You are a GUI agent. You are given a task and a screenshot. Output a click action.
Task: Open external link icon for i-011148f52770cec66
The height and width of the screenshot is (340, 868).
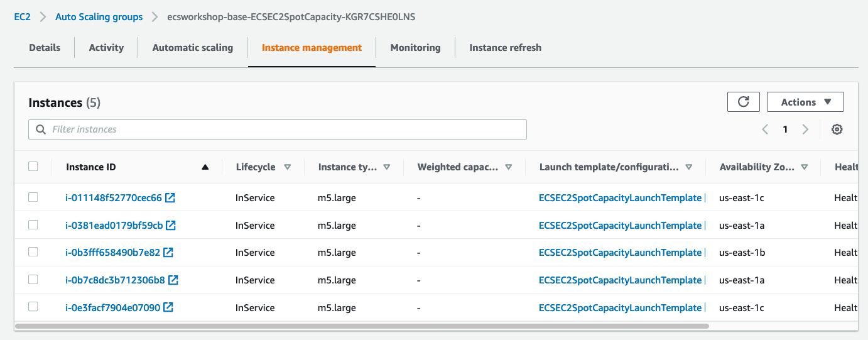[170, 198]
